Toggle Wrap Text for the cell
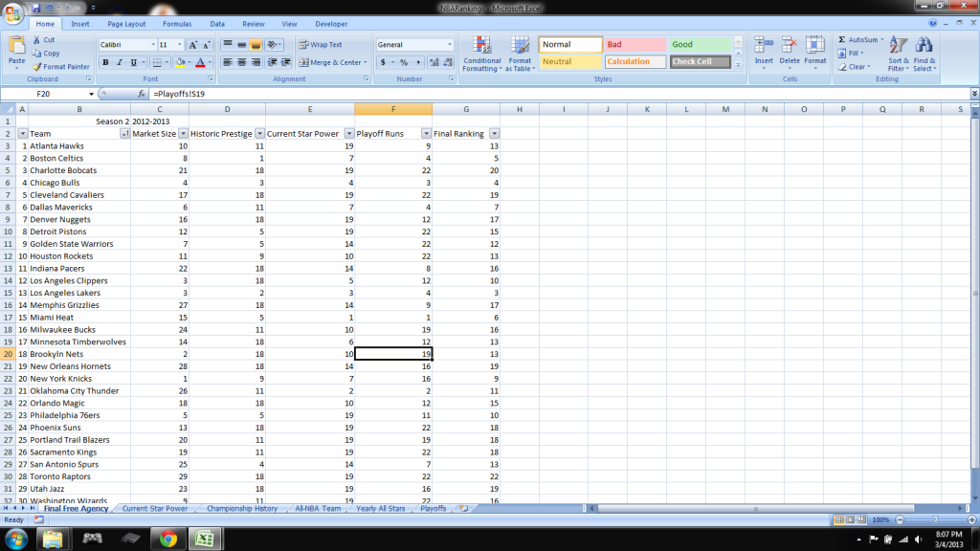Image resolution: width=980 pixels, height=551 pixels. point(320,45)
